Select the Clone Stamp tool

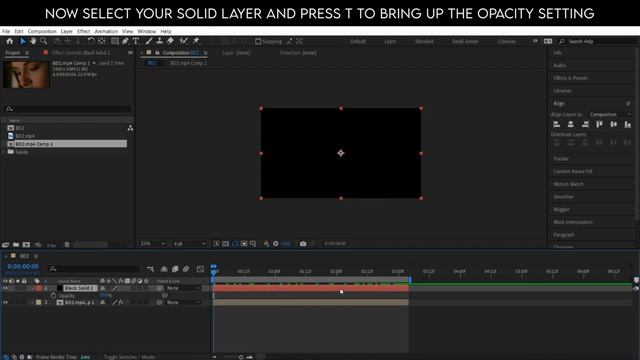tap(160, 41)
